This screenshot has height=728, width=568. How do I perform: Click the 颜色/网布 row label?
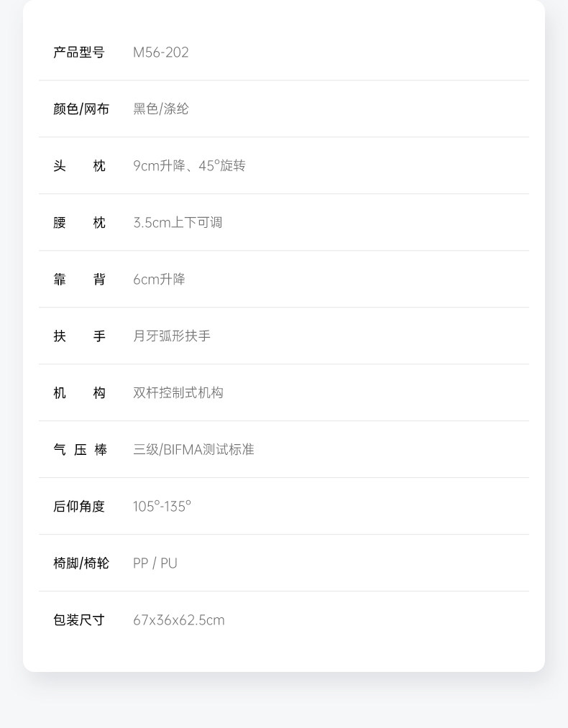point(81,109)
